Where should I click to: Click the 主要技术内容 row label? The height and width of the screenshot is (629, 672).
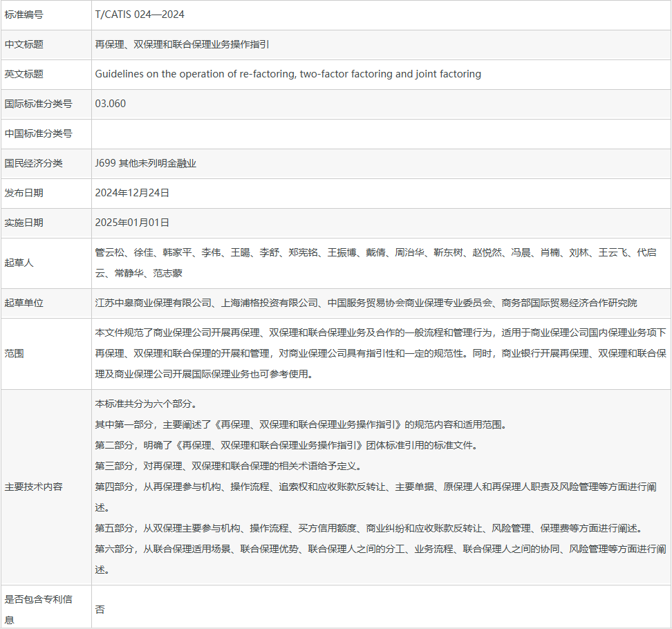[x=33, y=487]
